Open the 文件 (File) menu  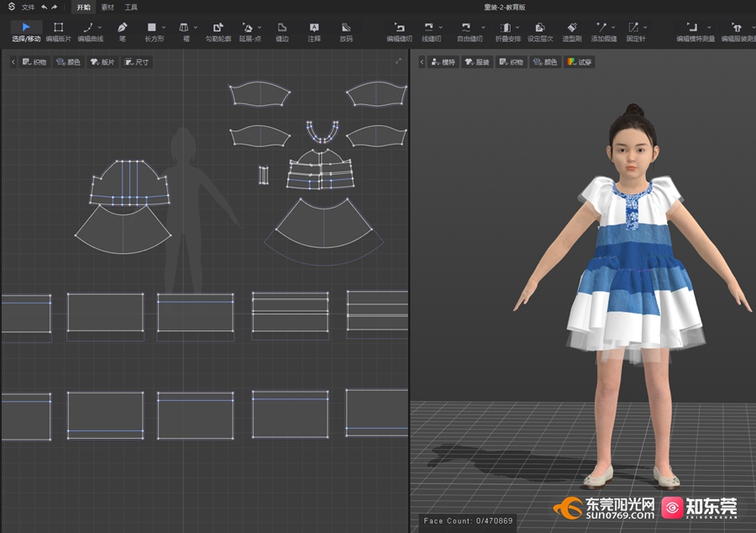coord(29,7)
